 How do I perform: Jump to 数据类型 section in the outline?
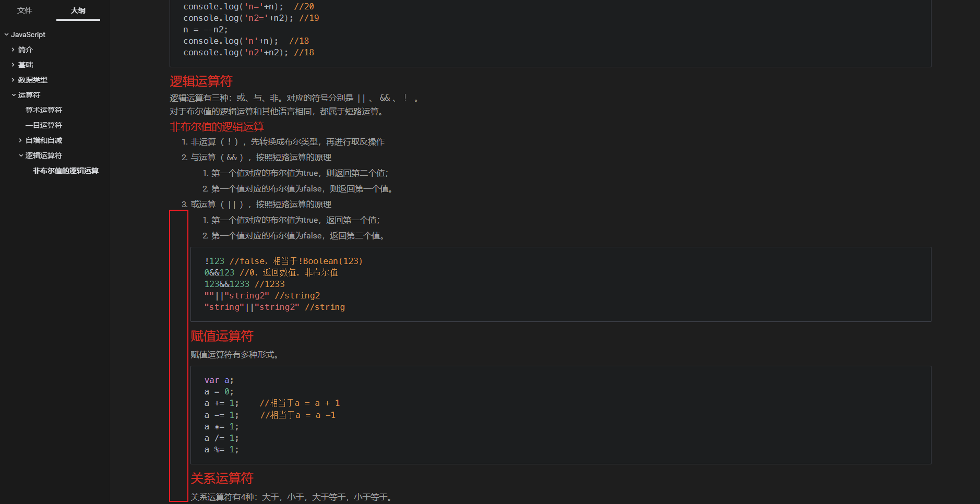point(33,80)
